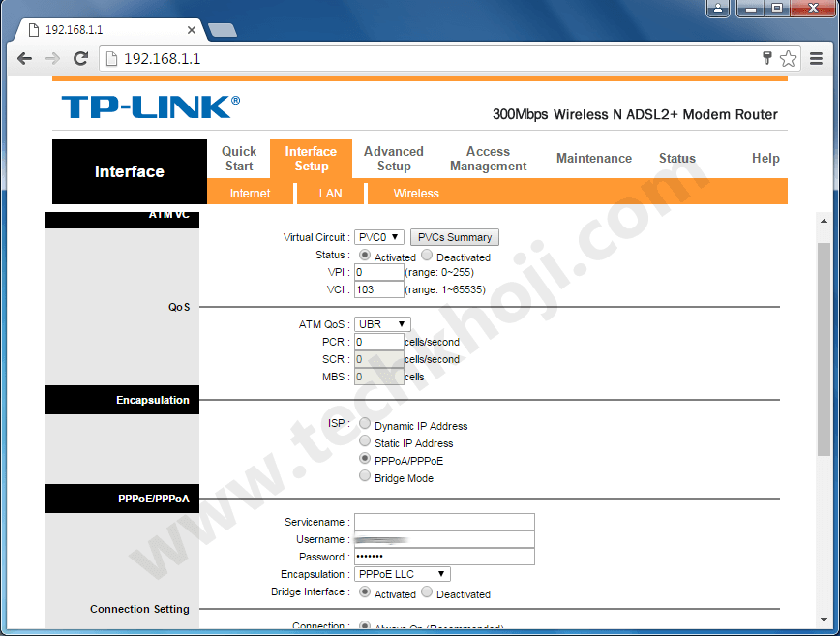The width and height of the screenshot is (840, 636).
Task: Switch to the Status tab
Action: pyautogui.click(x=677, y=158)
